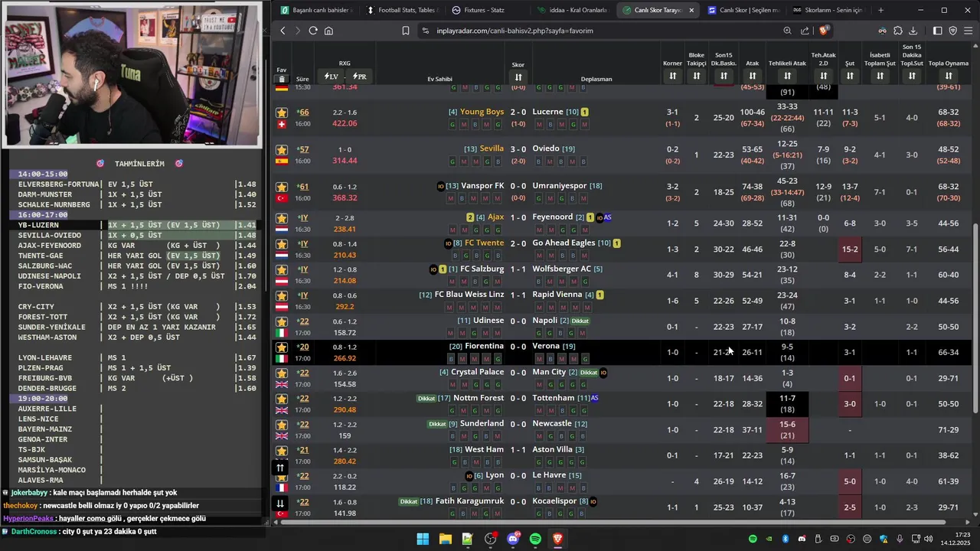Bookmark this page icon in address bar
Screen dimensions: 980x551
coord(406,31)
